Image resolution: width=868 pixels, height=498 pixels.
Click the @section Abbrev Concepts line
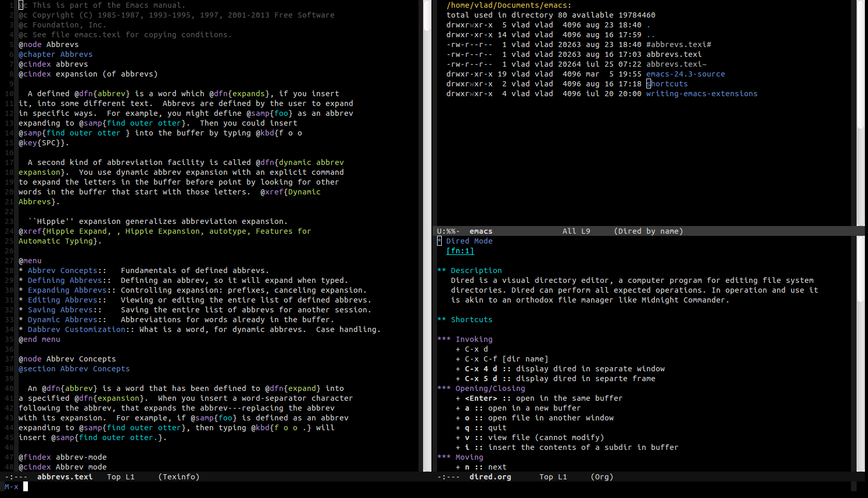(74, 369)
